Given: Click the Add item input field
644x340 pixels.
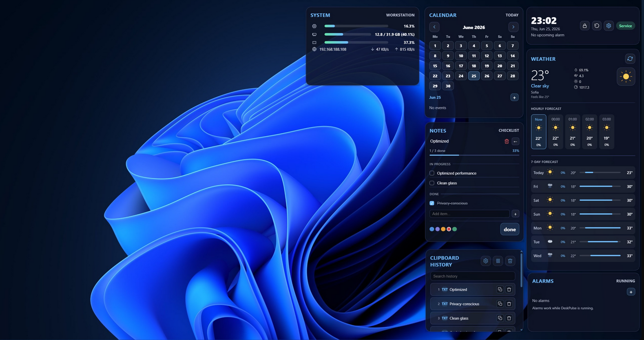Looking at the screenshot, I should [x=469, y=214].
